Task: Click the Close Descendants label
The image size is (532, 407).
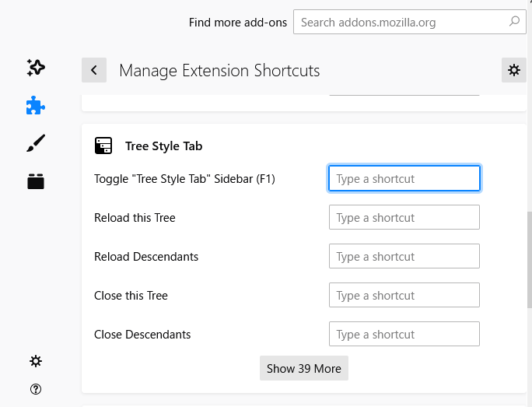Action: point(142,335)
